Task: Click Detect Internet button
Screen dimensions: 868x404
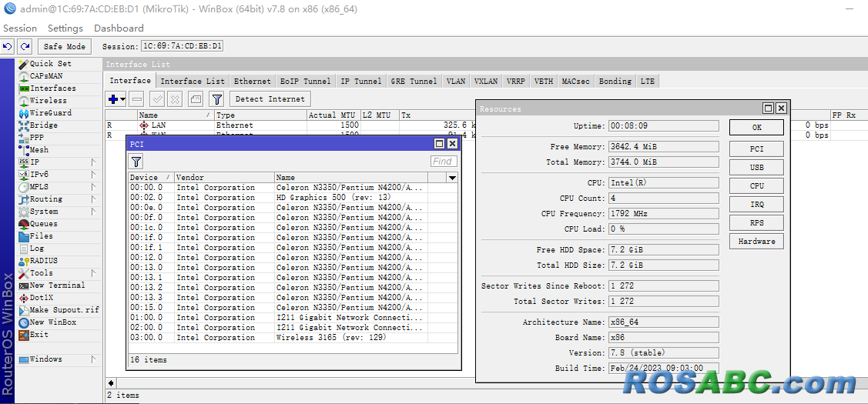Action: [x=270, y=99]
